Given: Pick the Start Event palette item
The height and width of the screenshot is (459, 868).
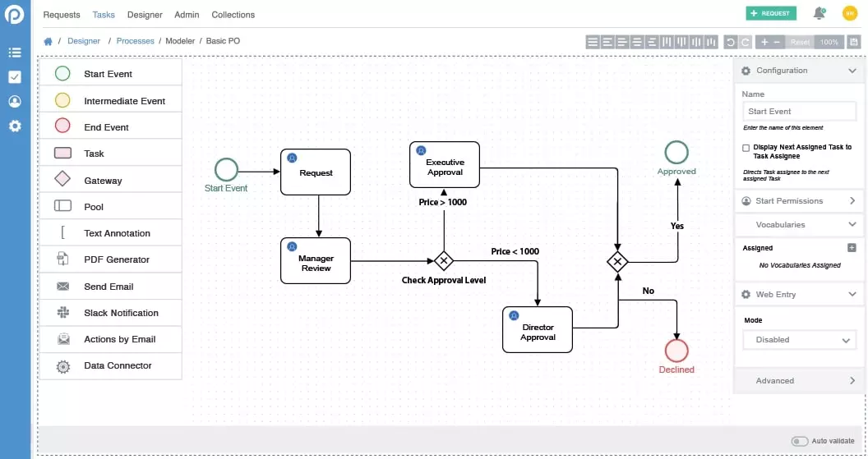Looking at the screenshot, I should point(111,74).
